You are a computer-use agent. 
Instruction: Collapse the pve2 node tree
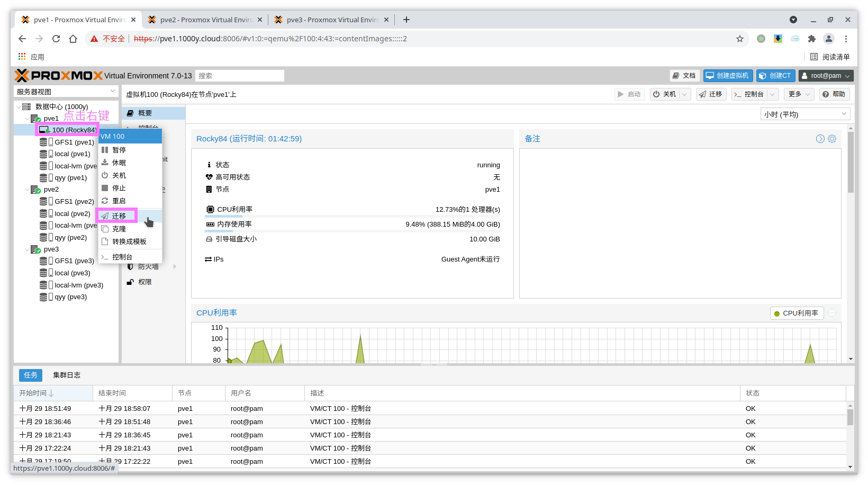(x=27, y=190)
